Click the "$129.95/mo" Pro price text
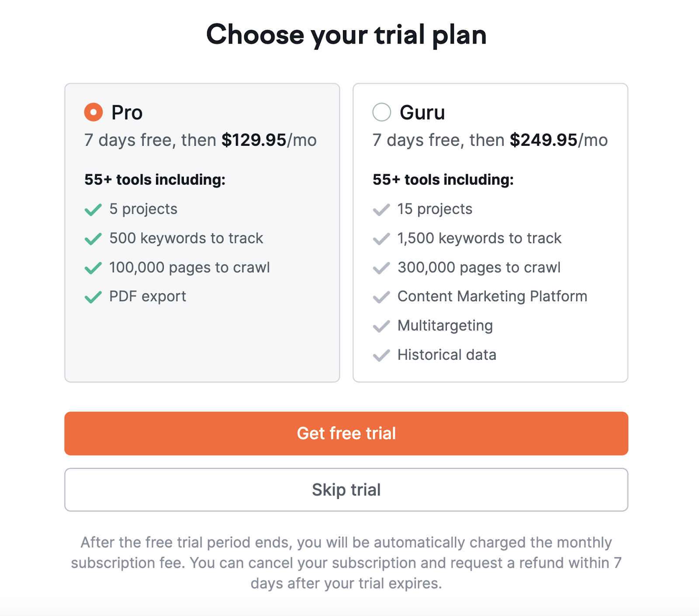The height and width of the screenshot is (616, 699). pyautogui.click(x=268, y=140)
